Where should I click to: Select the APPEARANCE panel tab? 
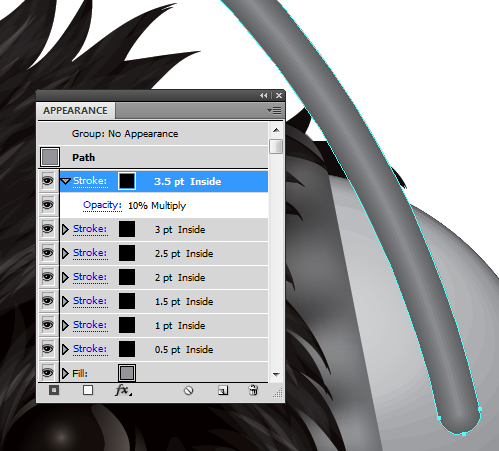coord(75,111)
